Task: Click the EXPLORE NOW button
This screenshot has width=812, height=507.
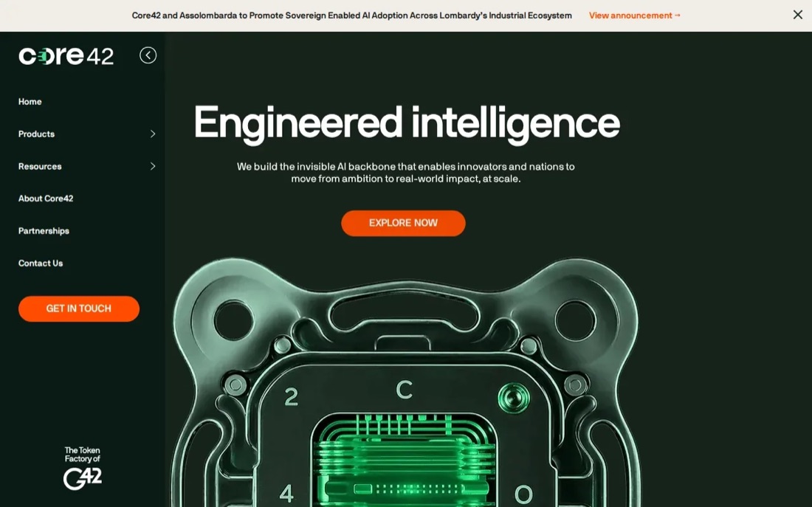Action: (x=403, y=223)
